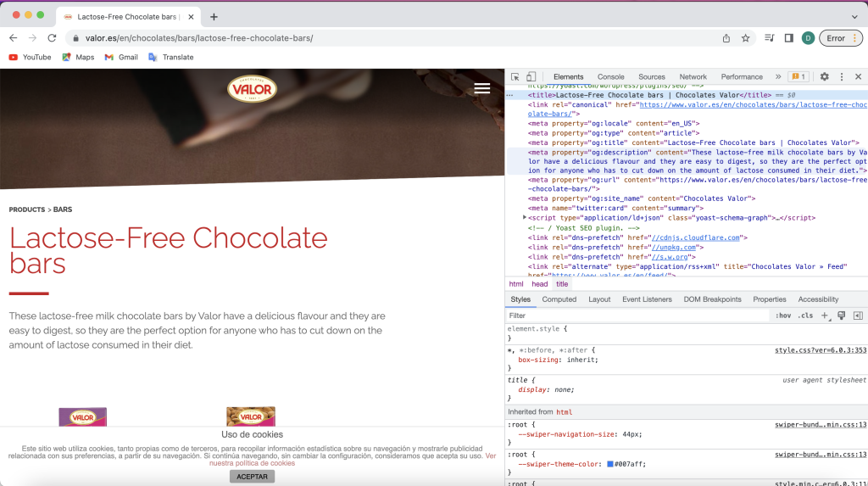Toggle rendering emulations paintbrush icon
Image resolution: width=868 pixels, height=486 pixels.
[842, 316]
